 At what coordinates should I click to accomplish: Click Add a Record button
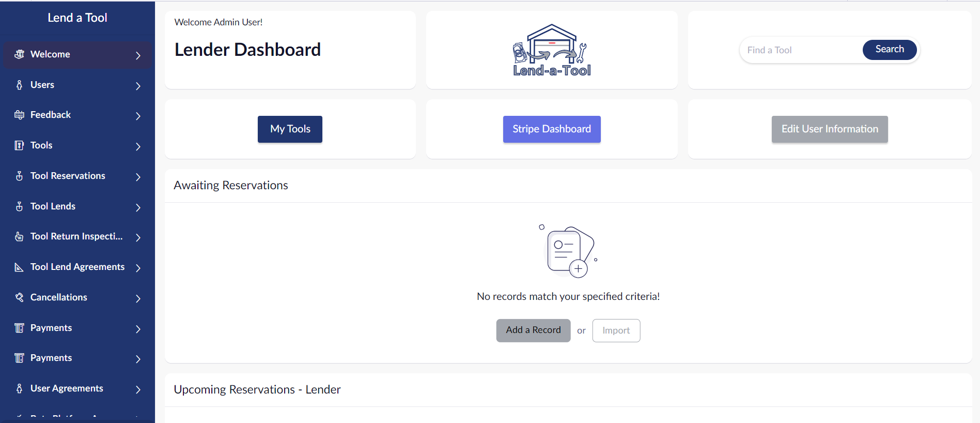533,330
